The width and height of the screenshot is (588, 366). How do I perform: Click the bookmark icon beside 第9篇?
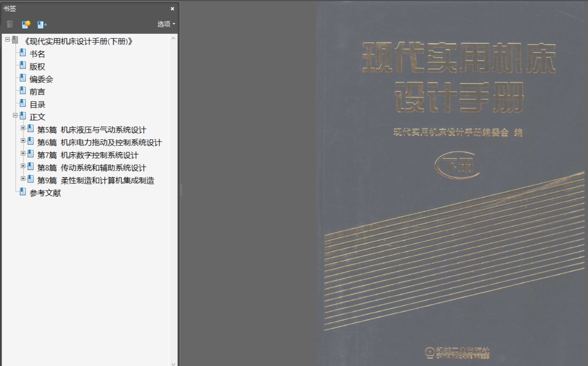pos(30,179)
